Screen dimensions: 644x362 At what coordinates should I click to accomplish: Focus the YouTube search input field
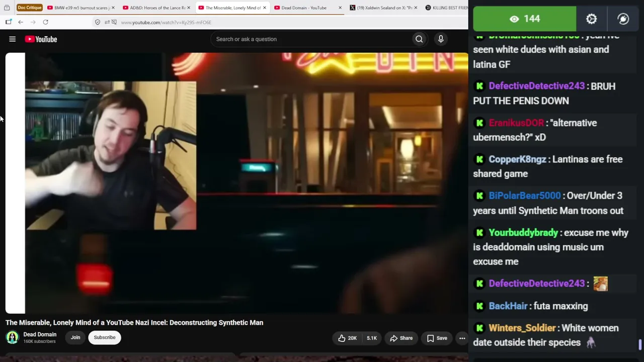click(312, 39)
